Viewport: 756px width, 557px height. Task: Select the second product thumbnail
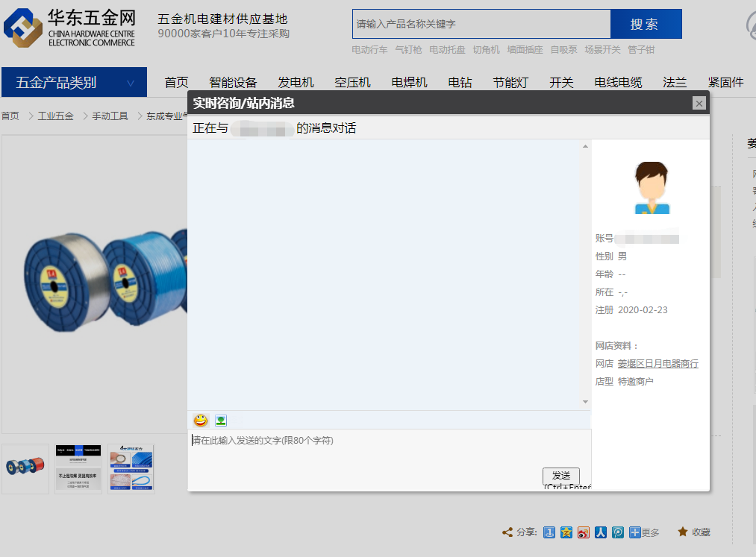[78, 469]
